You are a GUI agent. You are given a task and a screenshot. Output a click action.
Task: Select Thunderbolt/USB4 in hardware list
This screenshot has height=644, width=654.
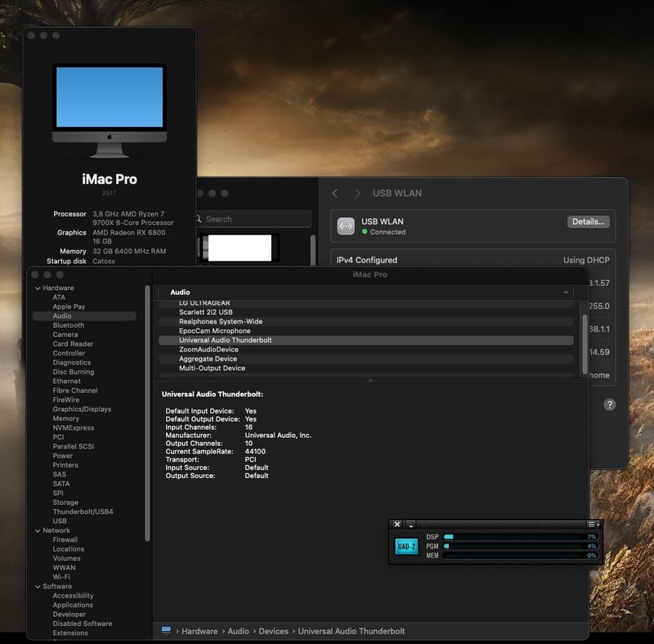click(x=83, y=512)
